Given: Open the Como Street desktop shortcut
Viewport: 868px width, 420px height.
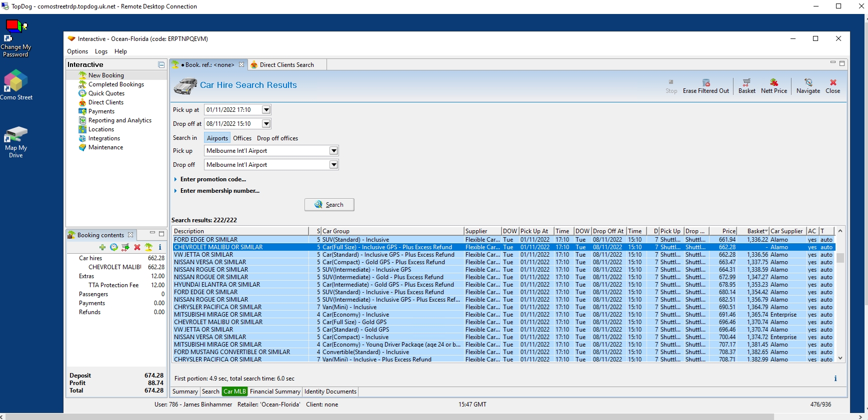Looking at the screenshot, I should click(x=15, y=84).
